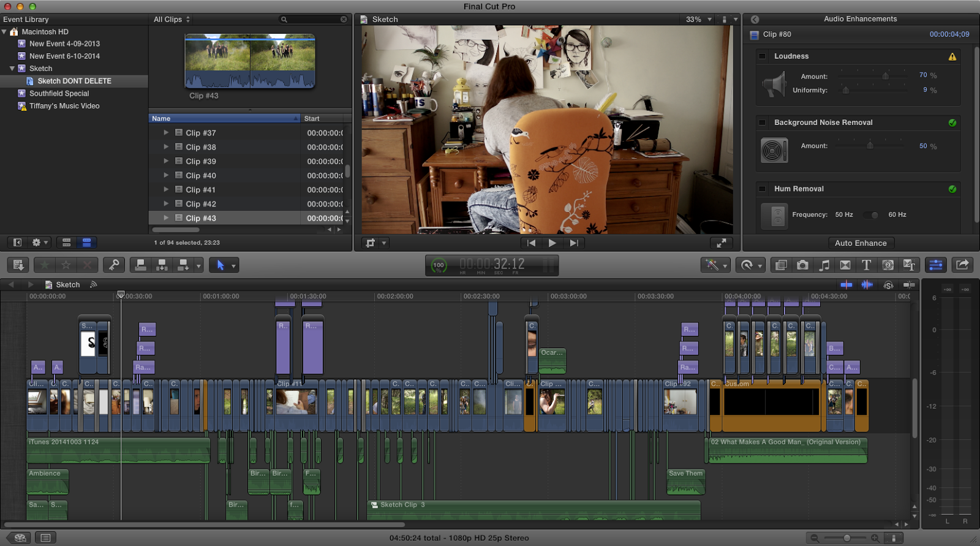The height and width of the screenshot is (546, 980).
Task: Open the All Clips filter menu
Action: tap(171, 20)
